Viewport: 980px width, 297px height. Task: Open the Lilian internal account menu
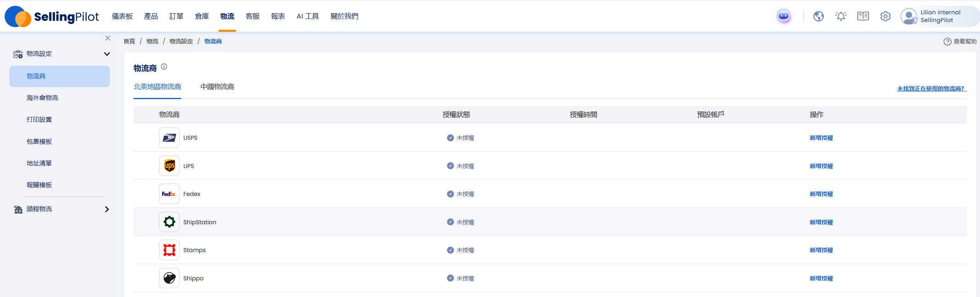pyautogui.click(x=937, y=16)
